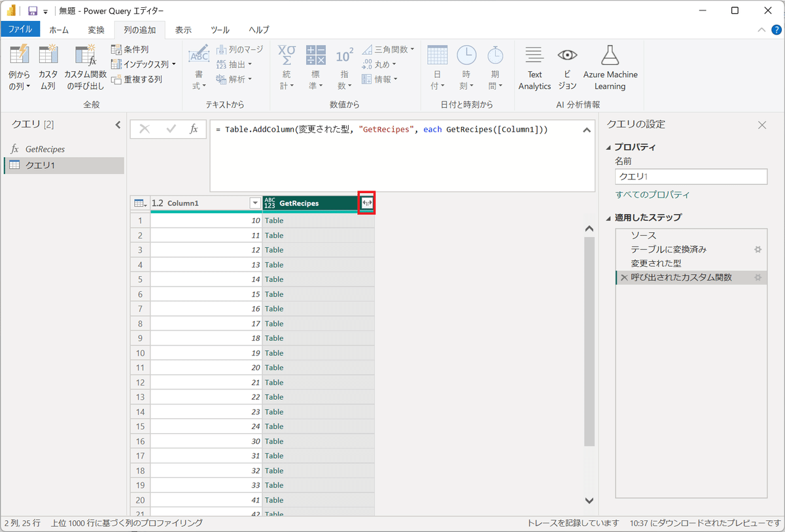Switch to the 表示 ribbon tab
This screenshot has width=785, height=532.
click(183, 29)
